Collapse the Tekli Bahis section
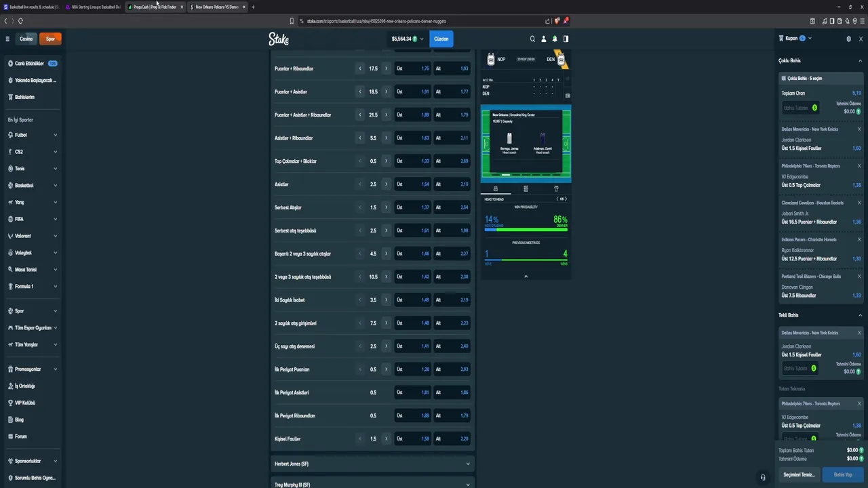This screenshot has width=868, height=488. (x=860, y=315)
